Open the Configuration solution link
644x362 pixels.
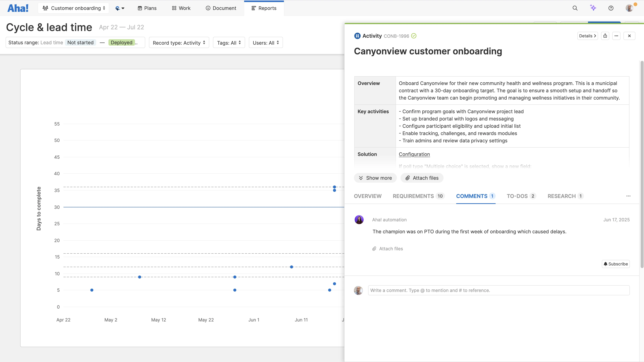pyautogui.click(x=414, y=154)
